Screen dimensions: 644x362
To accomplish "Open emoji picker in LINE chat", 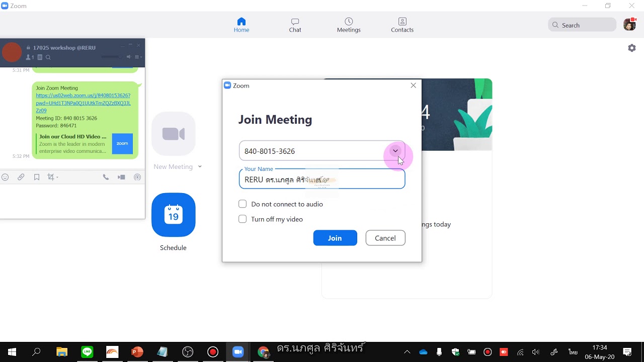I will (5, 177).
